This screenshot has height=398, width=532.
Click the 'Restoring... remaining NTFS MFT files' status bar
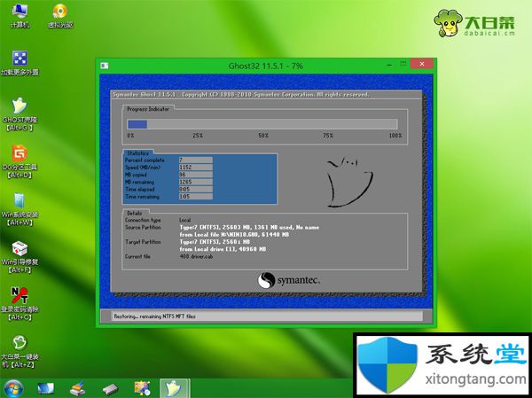pyautogui.click(x=267, y=316)
